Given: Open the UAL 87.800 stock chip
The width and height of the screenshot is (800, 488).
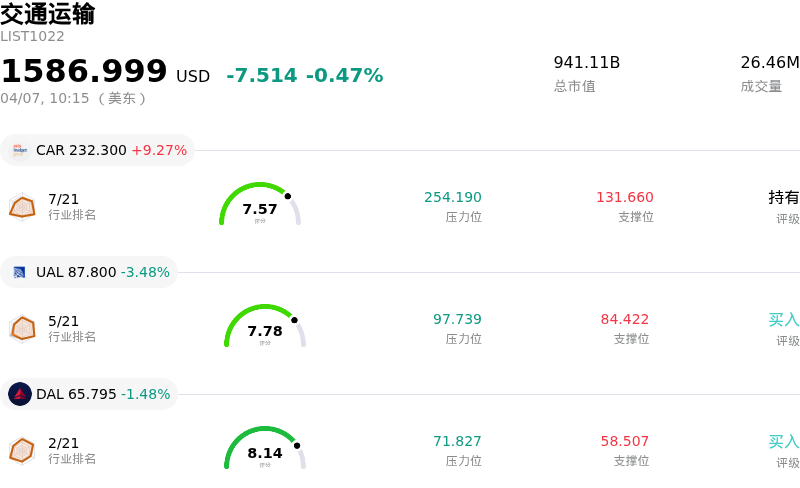Looking at the screenshot, I should pyautogui.click(x=89, y=272).
